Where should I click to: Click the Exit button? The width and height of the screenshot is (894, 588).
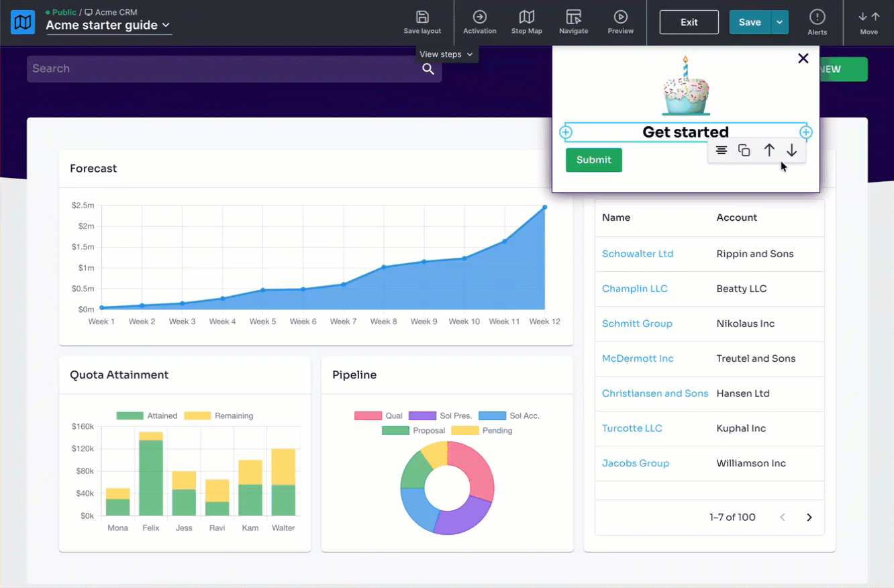point(689,22)
